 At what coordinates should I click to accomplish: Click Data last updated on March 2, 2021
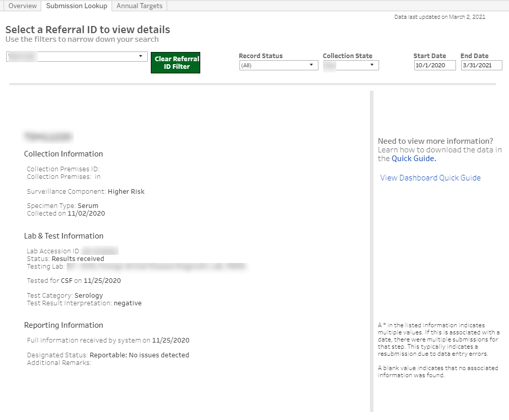point(440,17)
